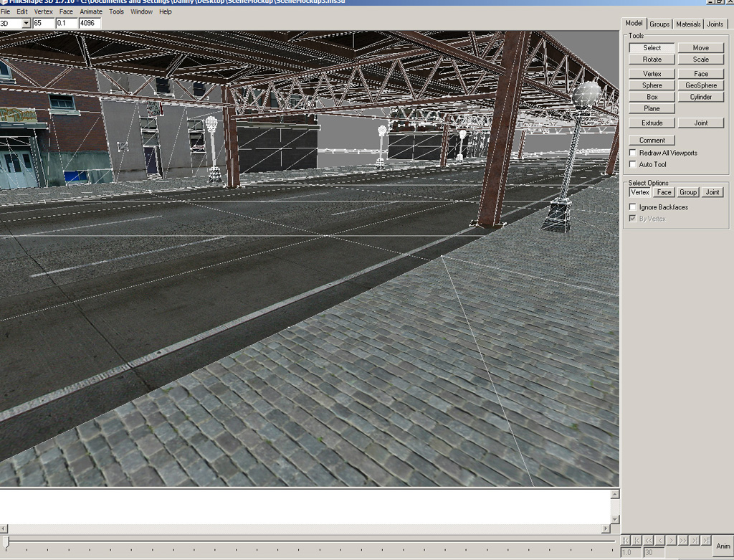Screen dimensions: 734x560
Task: Enable Redraw All Viewports checkbox
Action: [x=632, y=153]
